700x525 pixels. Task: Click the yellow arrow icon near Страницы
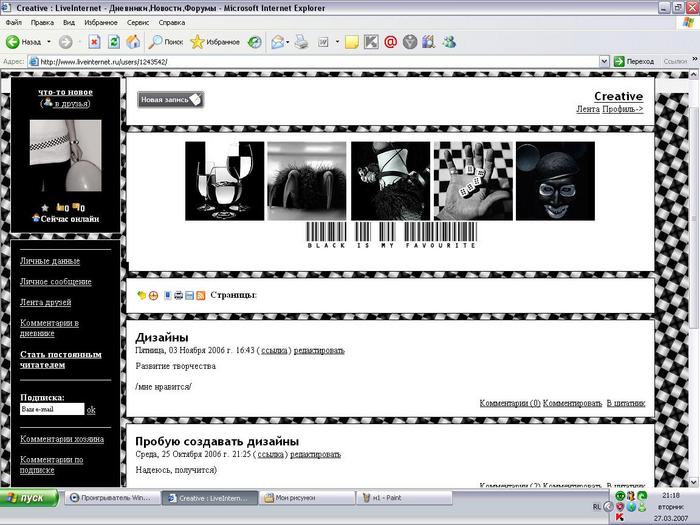click(x=142, y=295)
